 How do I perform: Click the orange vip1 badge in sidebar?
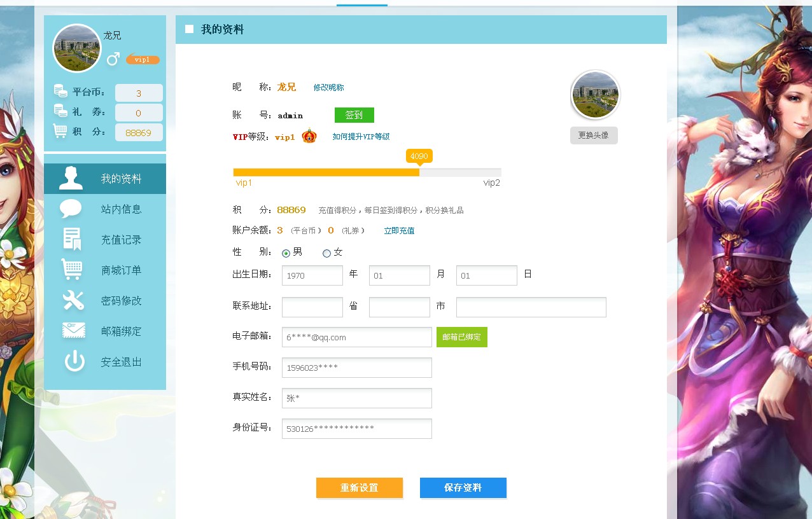(x=143, y=60)
